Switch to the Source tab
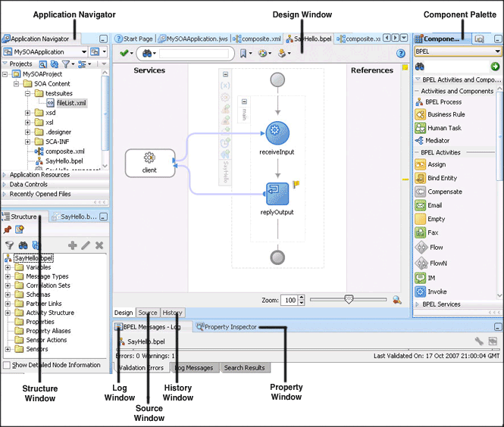The width and height of the screenshot is (504, 427). (148, 313)
